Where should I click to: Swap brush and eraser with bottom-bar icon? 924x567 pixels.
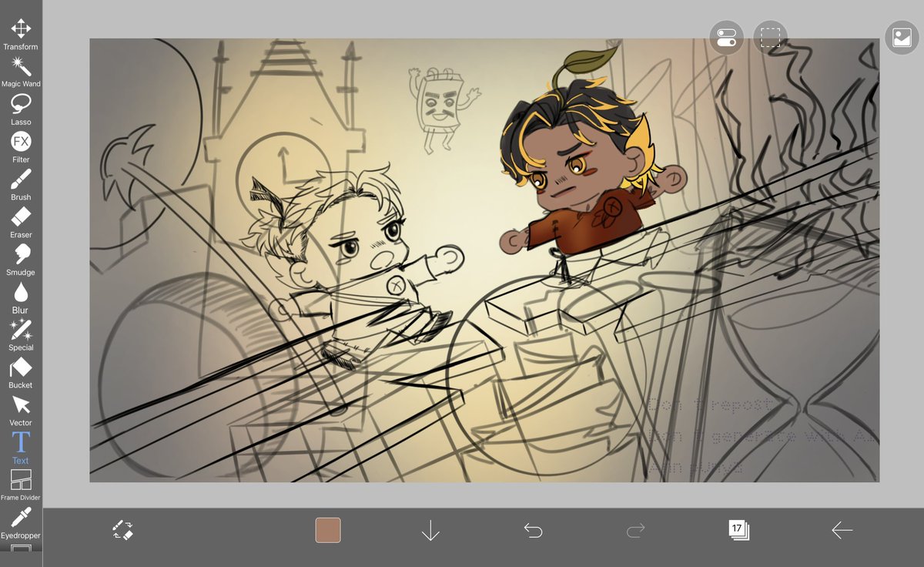(x=122, y=530)
